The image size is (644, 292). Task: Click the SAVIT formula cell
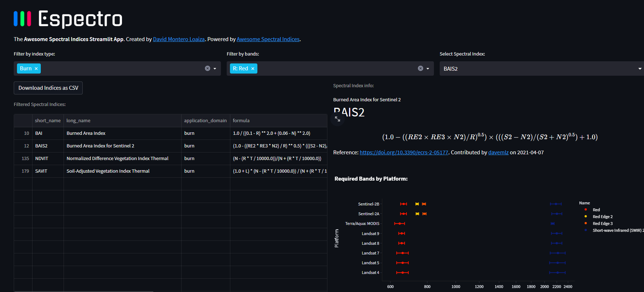pos(279,171)
